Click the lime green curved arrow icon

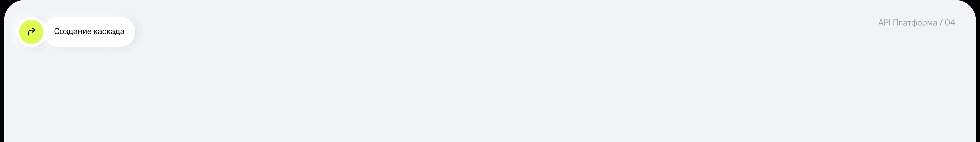point(32,32)
